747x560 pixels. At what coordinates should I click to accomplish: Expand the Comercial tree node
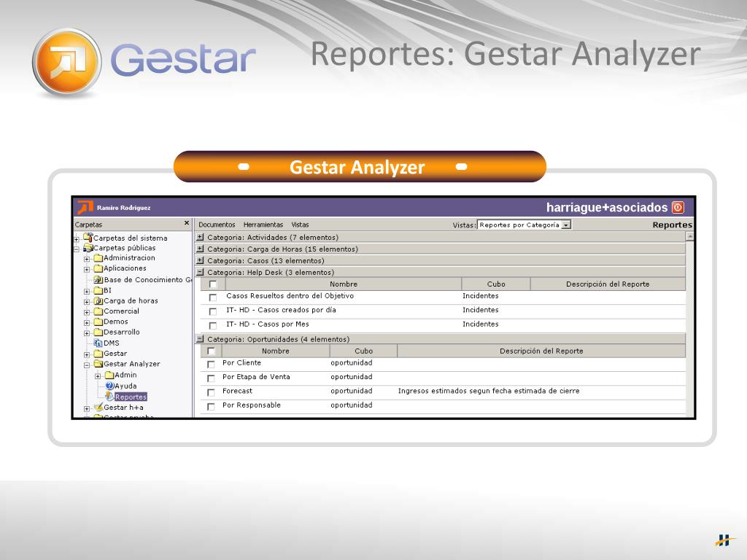point(87,313)
